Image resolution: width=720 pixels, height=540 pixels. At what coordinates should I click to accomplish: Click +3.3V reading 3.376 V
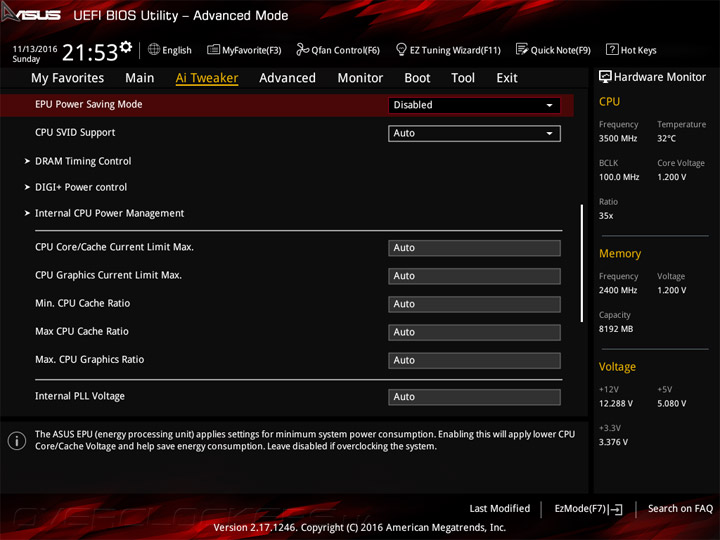[613, 442]
